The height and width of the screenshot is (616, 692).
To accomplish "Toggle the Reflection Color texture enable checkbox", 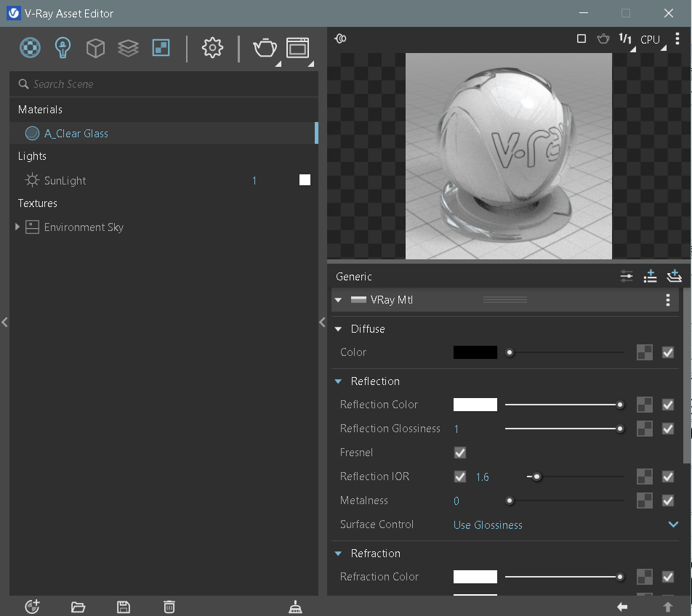I will click(x=668, y=405).
